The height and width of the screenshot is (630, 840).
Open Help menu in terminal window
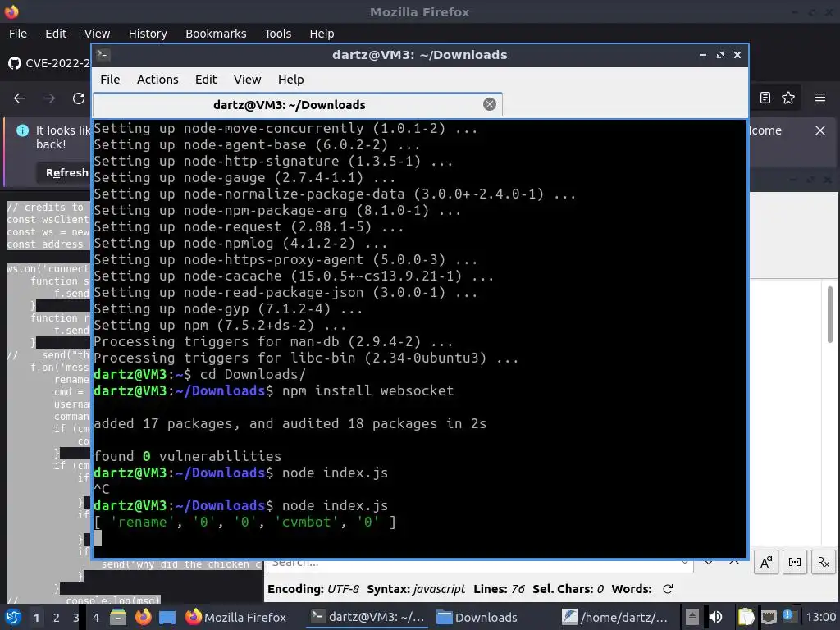[x=290, y=80]
